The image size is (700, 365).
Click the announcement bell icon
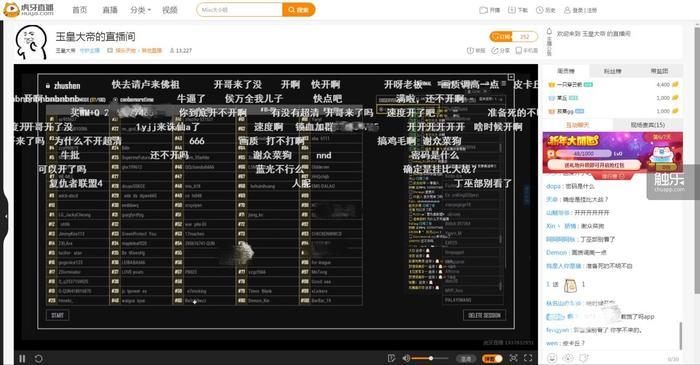549,31
